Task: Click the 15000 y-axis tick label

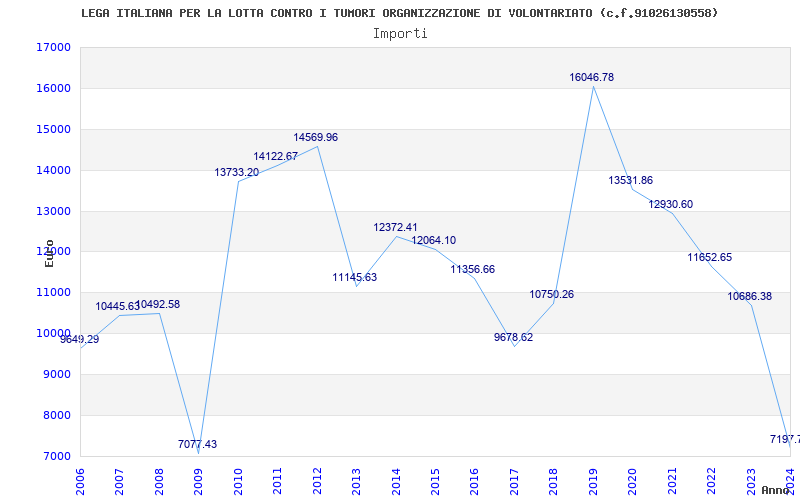Action: [53, 130]
